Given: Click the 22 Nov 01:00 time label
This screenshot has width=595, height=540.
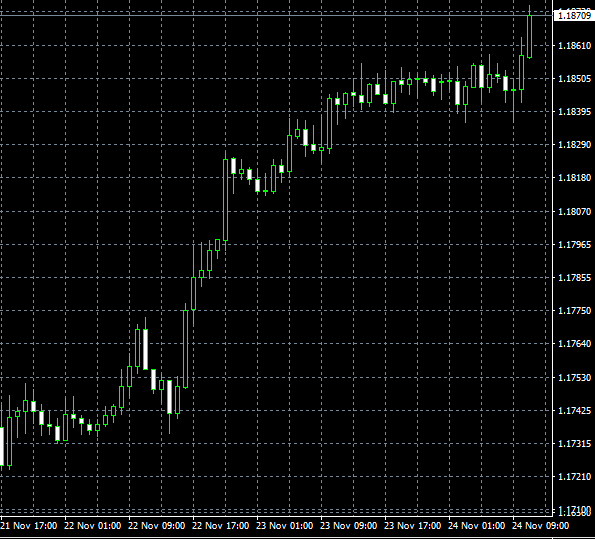Looking at the screenshot, I should 93,526.
